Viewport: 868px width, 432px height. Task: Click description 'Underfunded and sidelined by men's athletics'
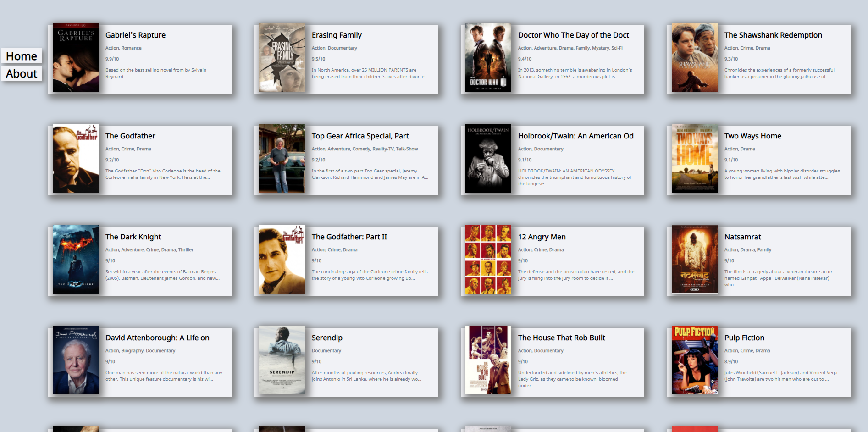click(572, 379)
